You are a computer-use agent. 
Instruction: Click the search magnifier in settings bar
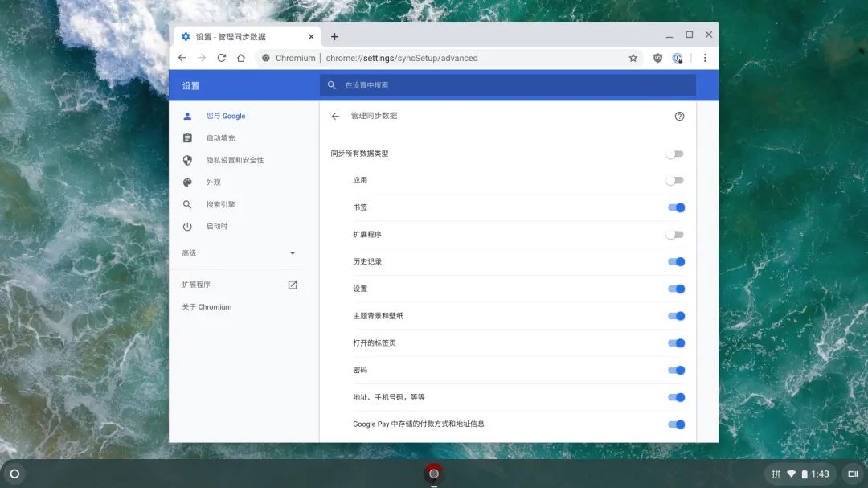point(332,84)
